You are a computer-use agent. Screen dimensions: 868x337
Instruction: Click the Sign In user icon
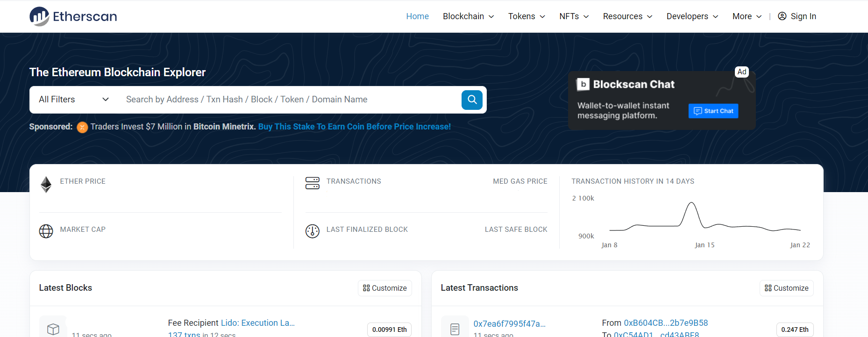pos(782,16)
